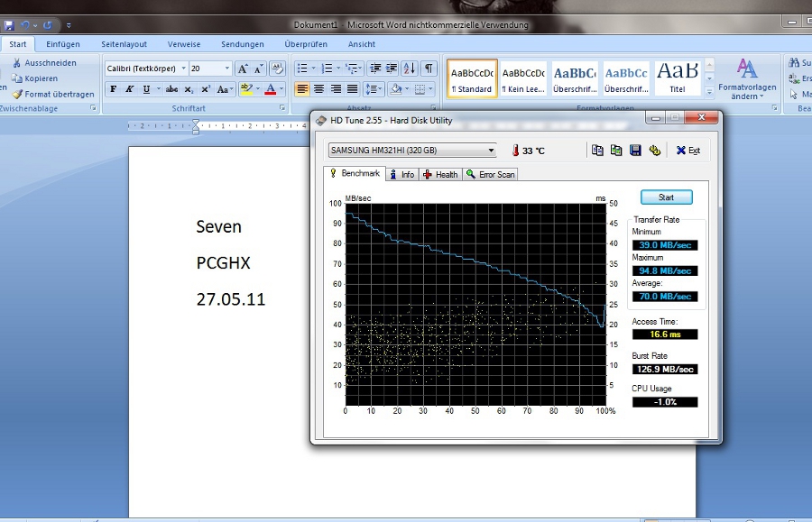Open the Einfügen ribbon tab
This screenshot has height=522, width=812.
(62, 44)
